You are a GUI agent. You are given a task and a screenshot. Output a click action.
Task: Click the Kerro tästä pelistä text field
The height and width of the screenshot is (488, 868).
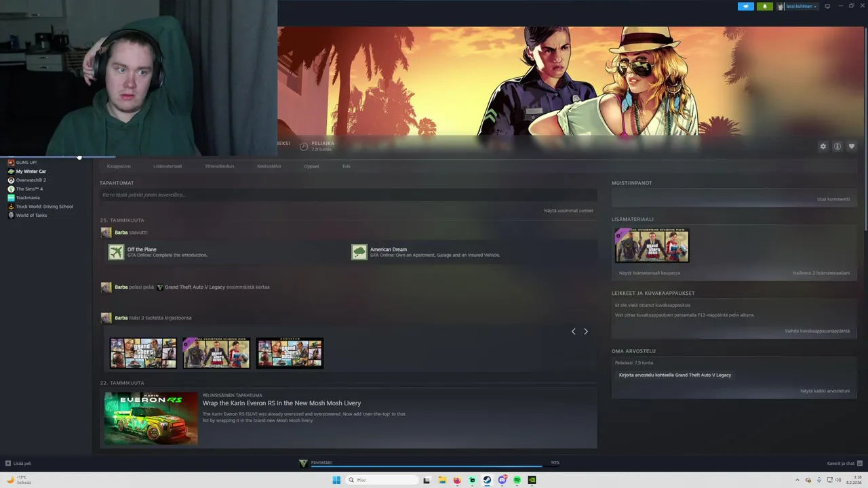tap(348, 195)
